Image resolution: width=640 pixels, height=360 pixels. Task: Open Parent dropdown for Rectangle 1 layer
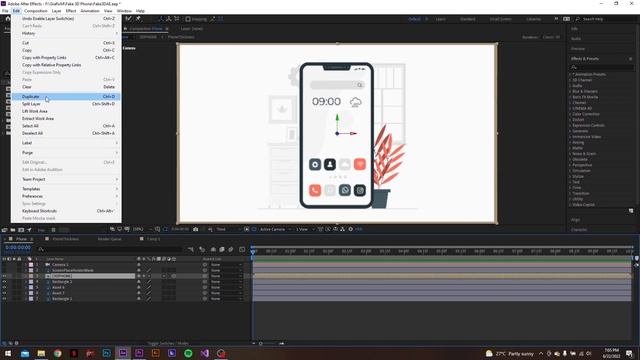click(227, 299)
